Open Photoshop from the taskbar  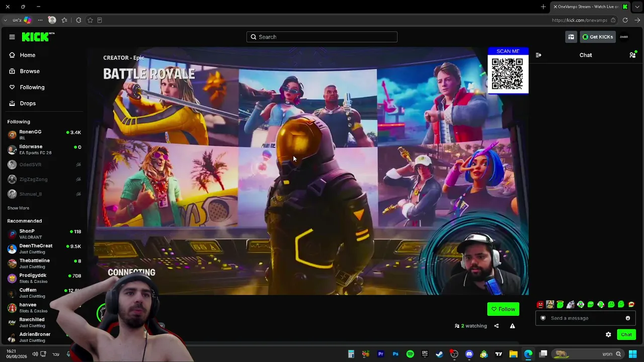click(x=395, y=354)
